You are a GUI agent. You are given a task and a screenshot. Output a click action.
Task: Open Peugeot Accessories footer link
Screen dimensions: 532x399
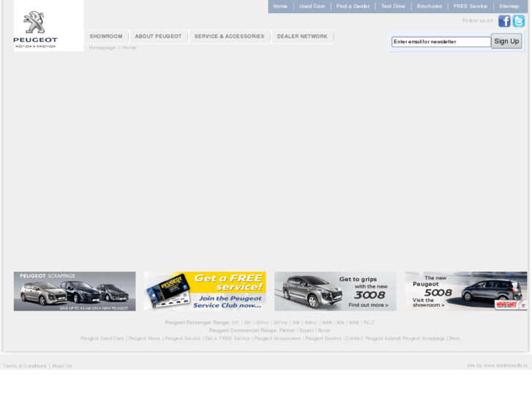coord(277,338)
